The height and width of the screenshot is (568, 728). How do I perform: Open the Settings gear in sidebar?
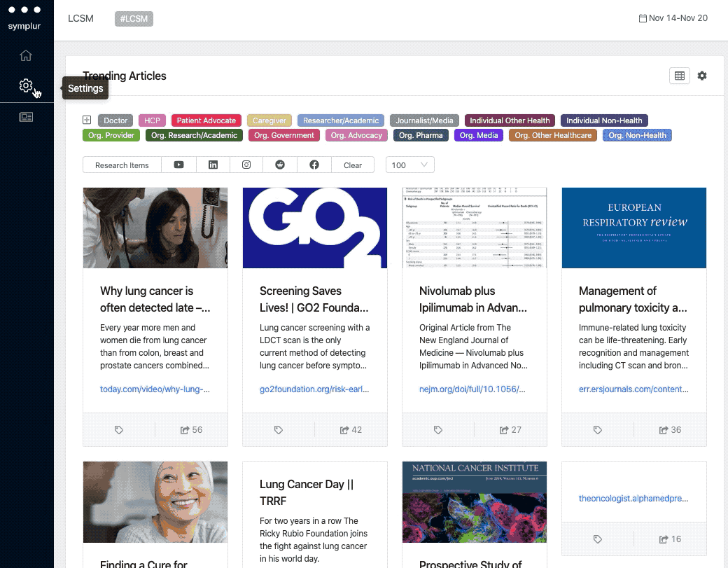click(x=26, y=85)
